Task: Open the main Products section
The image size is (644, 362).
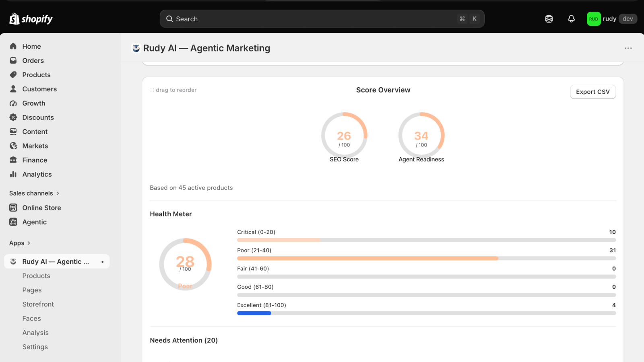Action: pyautogui.click(x=36, y=75)
